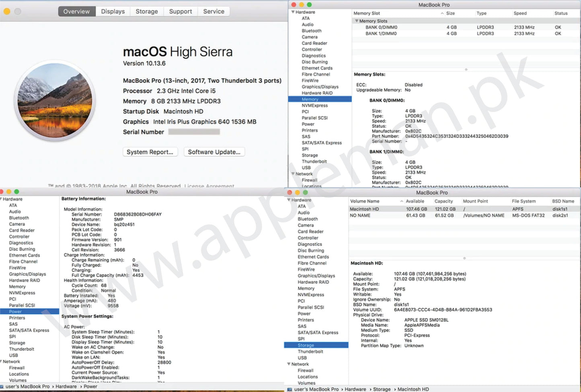Screen dimensions: 581x392
Task: Collapse the Network tree in the Macintosh HD storage window
Action: point(289,364)
